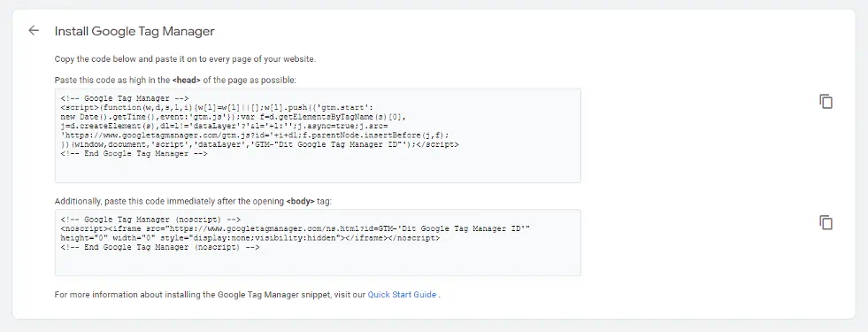Click the '<!-- End Google Tag Manager (noscript) -->' line

[x=160, y=248]
